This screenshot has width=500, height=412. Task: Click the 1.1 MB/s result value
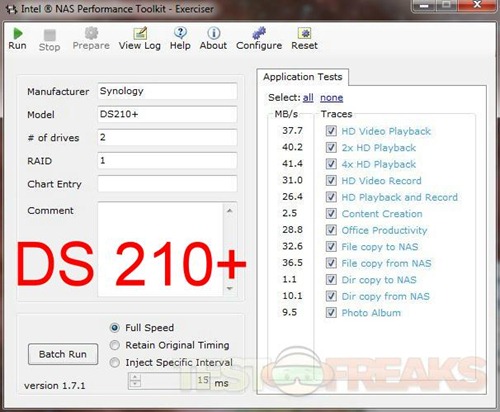pos(289,279)
